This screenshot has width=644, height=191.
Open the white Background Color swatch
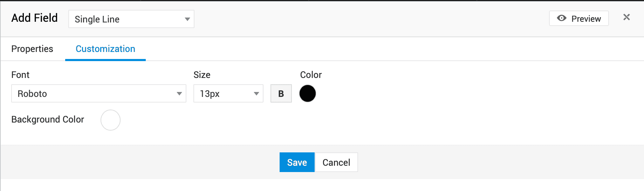point(110,120)
